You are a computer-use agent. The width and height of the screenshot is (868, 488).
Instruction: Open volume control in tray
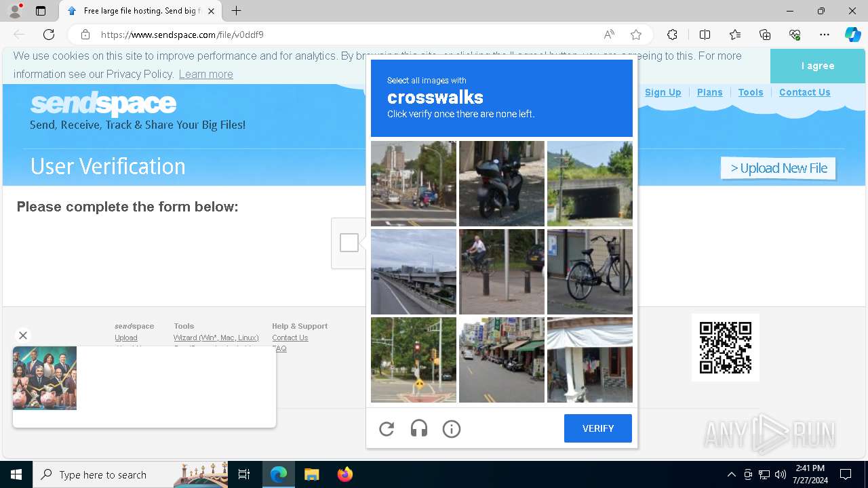pyautogui.click(x=781, y=474)
